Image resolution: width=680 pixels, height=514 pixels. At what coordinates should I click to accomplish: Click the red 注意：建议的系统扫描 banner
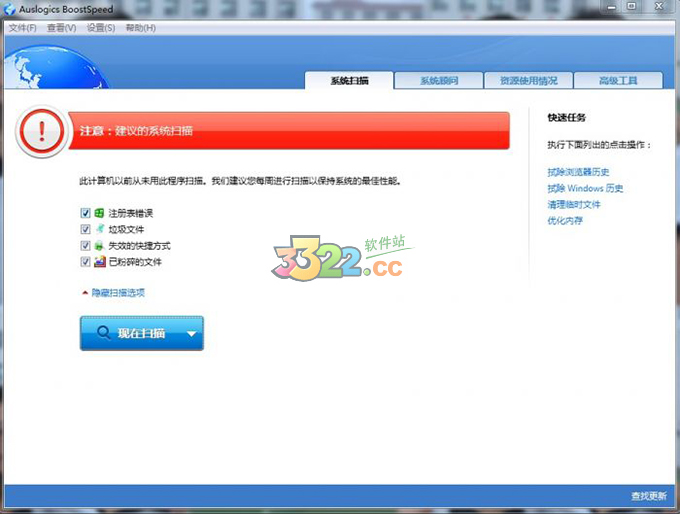coord(289,131)
